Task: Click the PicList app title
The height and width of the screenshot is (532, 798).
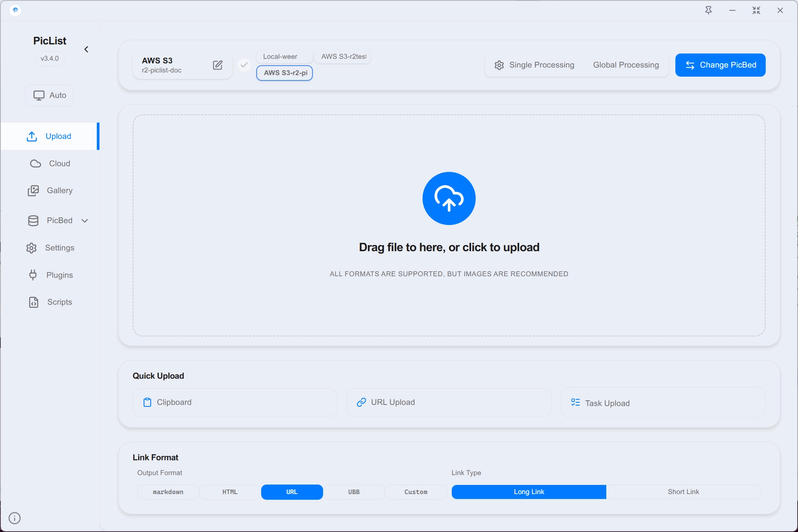Action: [x=50, y=41]
